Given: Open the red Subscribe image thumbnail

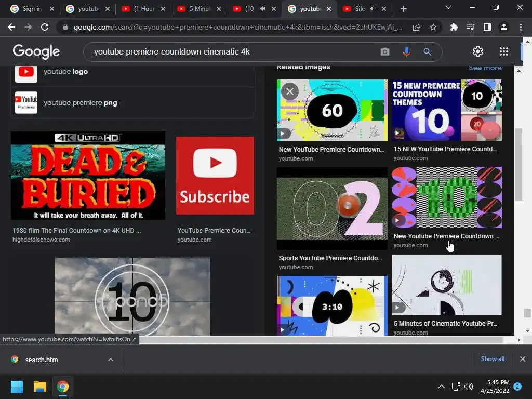Looking at the screenshot, I should coord(215,176).
